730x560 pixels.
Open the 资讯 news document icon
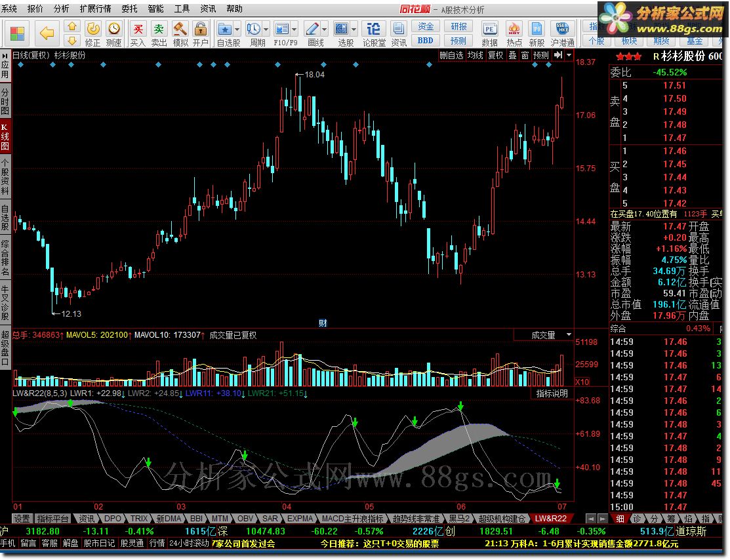pyautogui.click(x=399, y=29)
